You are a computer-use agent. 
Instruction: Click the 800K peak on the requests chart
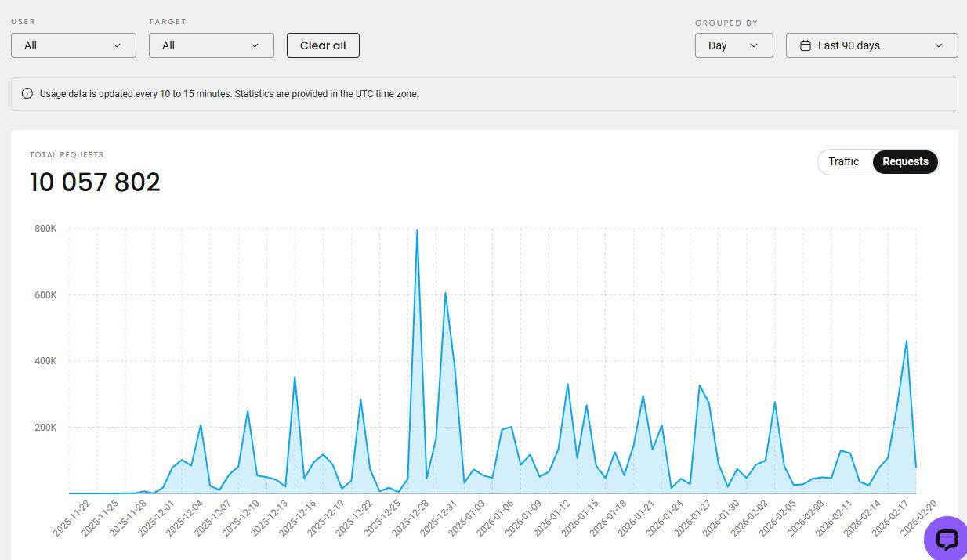(417, 230)
